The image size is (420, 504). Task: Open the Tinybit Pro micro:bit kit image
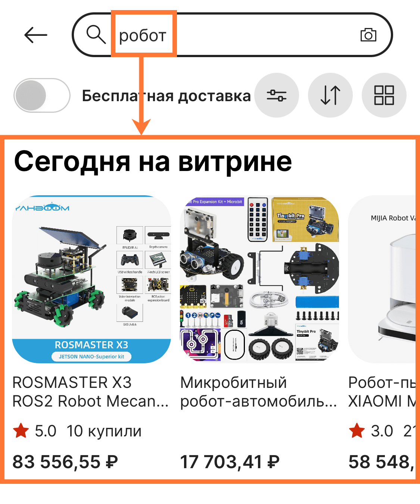pos(259,279)
